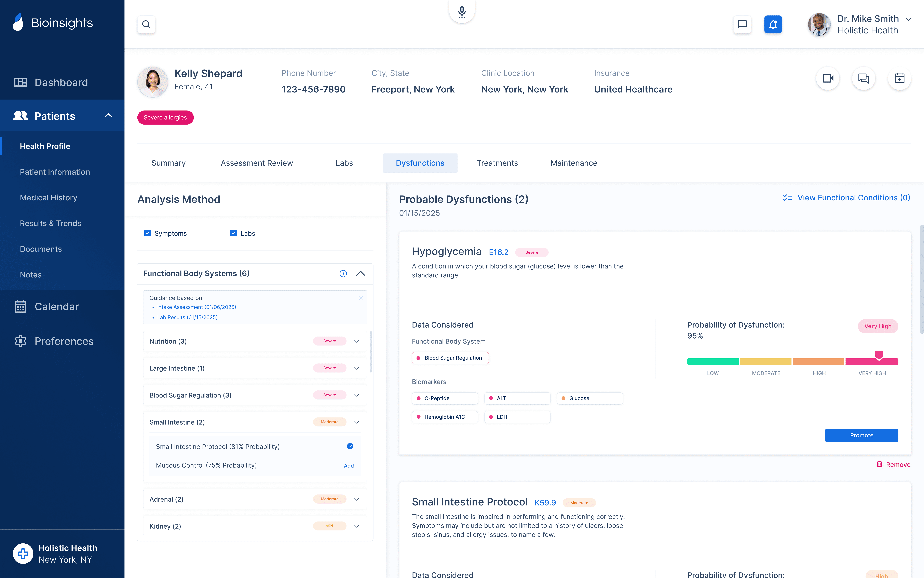Show Functional Body Systems info
The height and width of the screenshot is (578, 924).
(x=343, y=274)
